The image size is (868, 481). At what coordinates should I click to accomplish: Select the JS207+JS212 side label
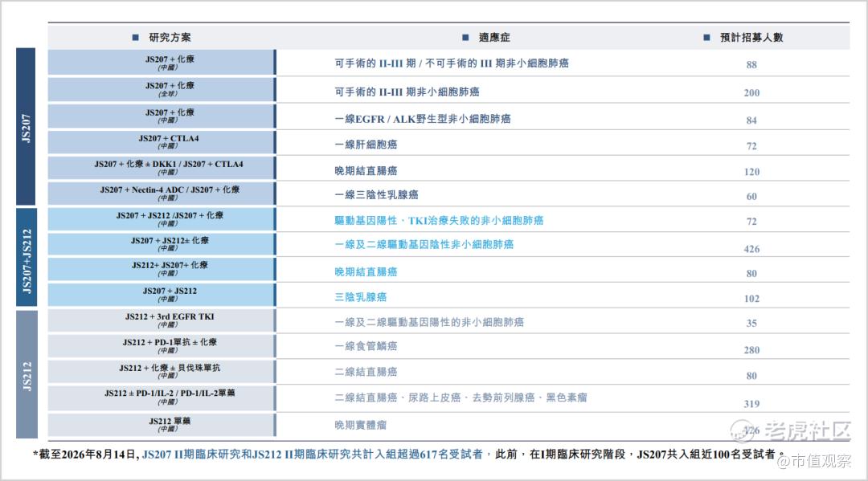pos(27,257)
